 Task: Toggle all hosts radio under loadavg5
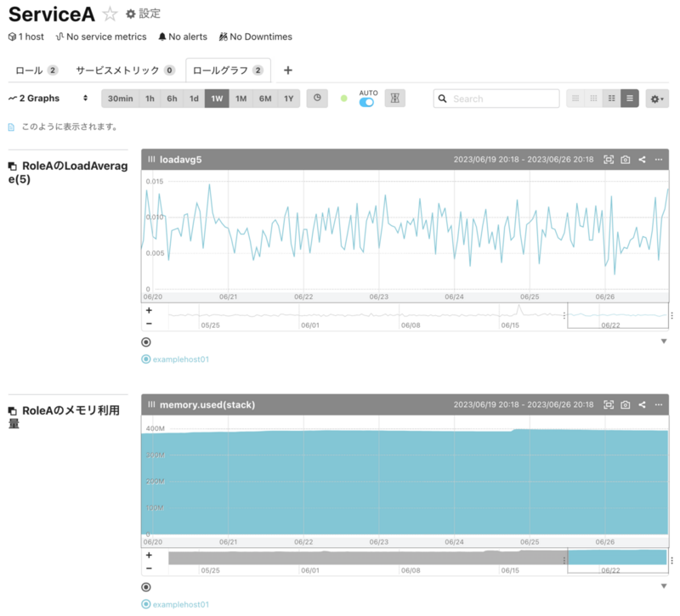(x=146, y=342)
